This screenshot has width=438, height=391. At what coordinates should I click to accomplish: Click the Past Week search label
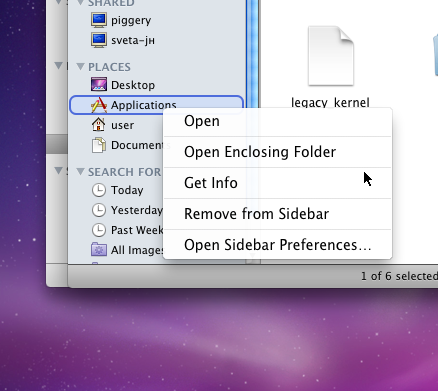tap(137, 230)
